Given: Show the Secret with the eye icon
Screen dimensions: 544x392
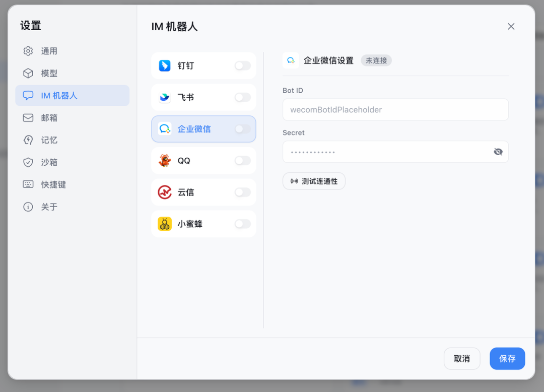Looking at the screenshot, I should (x=498, y=152).
